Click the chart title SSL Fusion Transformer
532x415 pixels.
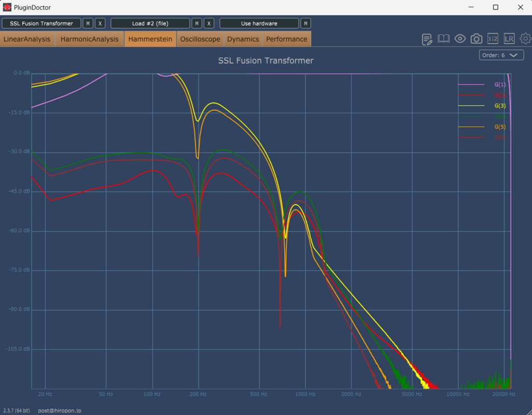pos(265,60)
